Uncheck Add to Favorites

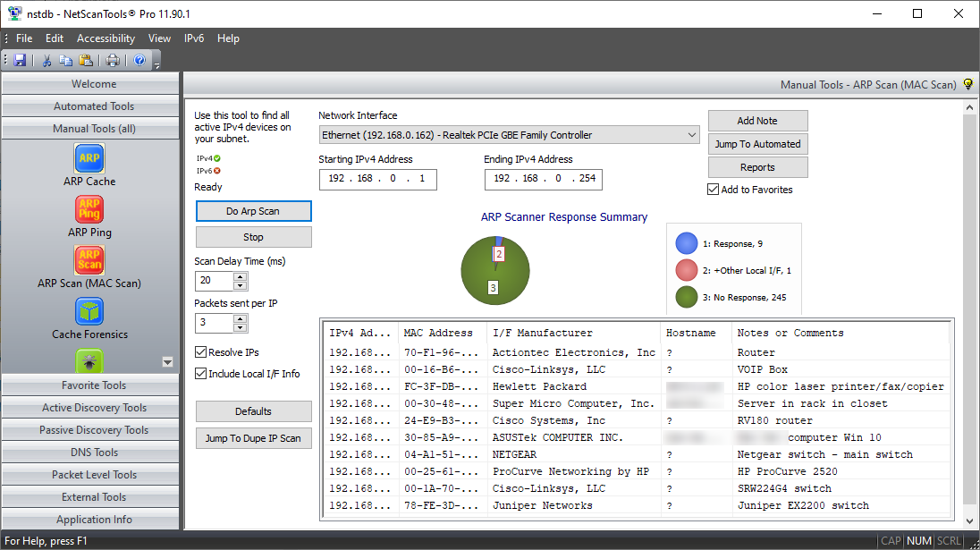click(x=713, y=189)
